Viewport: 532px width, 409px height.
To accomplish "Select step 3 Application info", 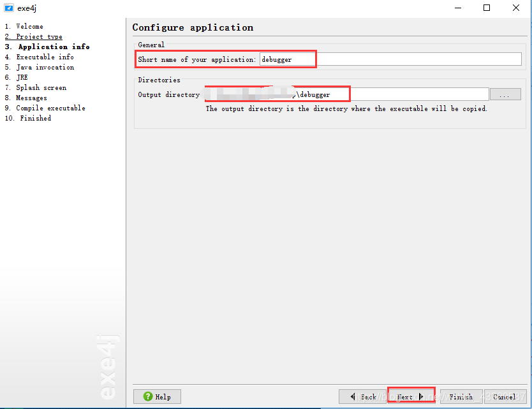I will pos(47,47).
